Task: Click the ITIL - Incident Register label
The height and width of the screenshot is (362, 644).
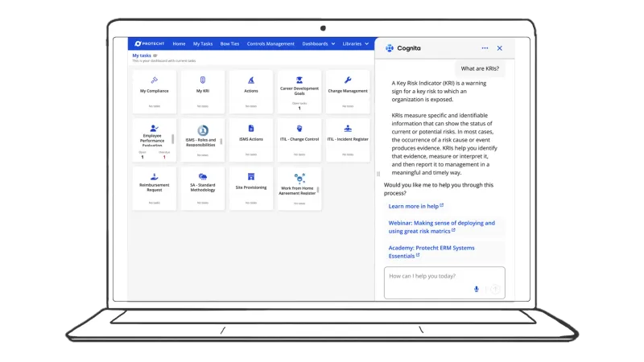Action: click(348, 139)
